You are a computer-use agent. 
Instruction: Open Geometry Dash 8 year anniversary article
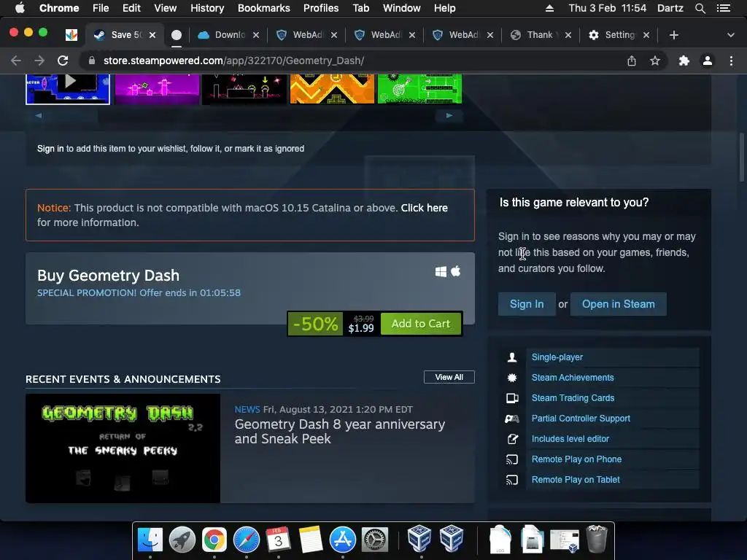[x=340, y=432]
